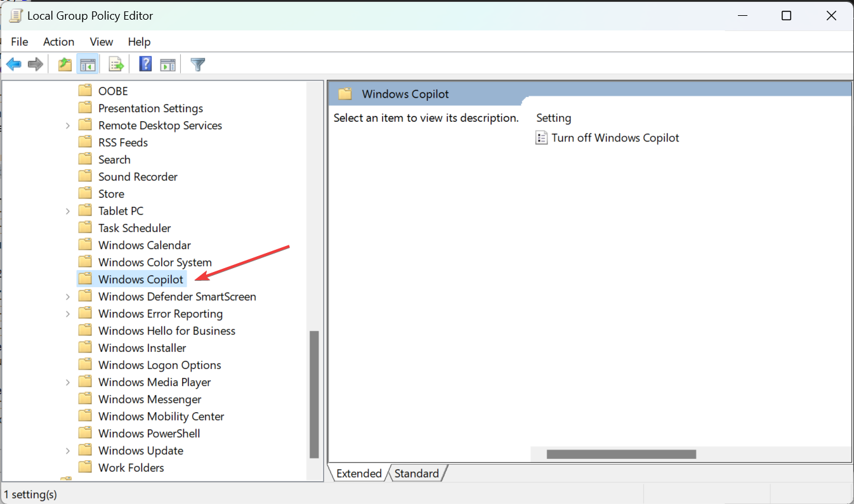
Task: Select the Sound Recorder folder icon
Action: pos(85,176)
